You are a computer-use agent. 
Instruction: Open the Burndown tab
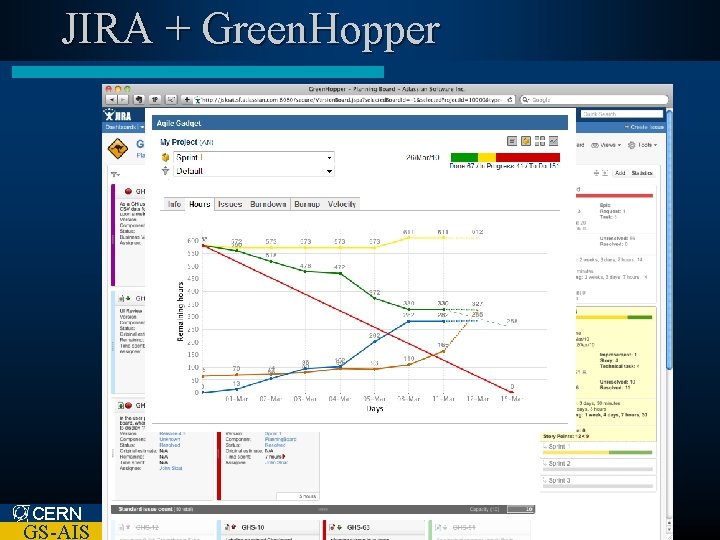tap(268, 204)
